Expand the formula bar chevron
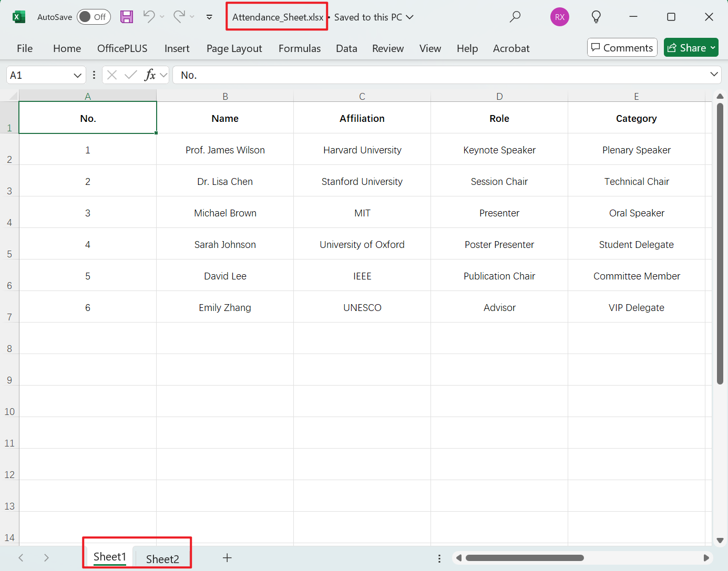Screen dimensions: 728x571 (x=714, y=75)
